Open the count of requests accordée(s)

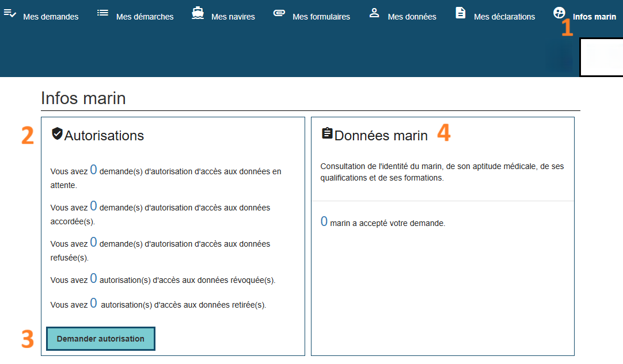(93, 206)
